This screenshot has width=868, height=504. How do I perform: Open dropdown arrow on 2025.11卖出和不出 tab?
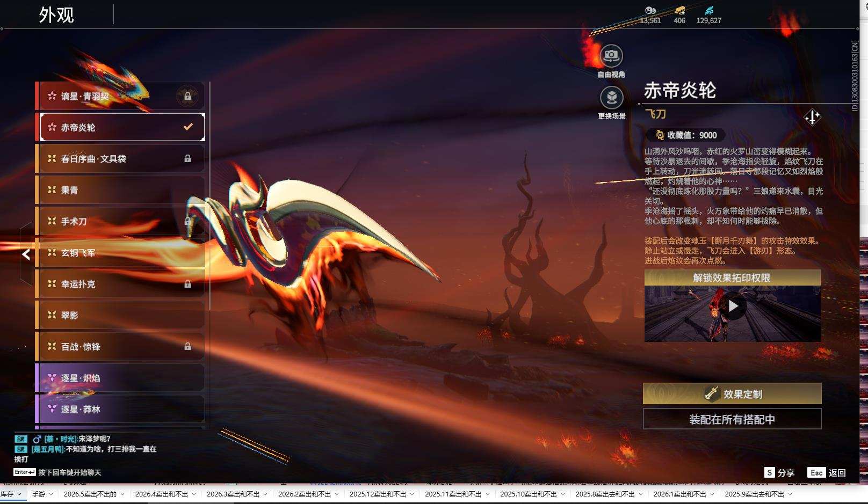[488, 494]
